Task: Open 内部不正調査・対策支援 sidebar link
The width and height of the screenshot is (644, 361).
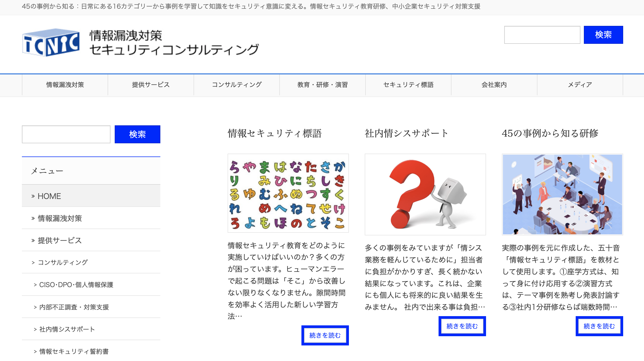Action: [74, 307]
